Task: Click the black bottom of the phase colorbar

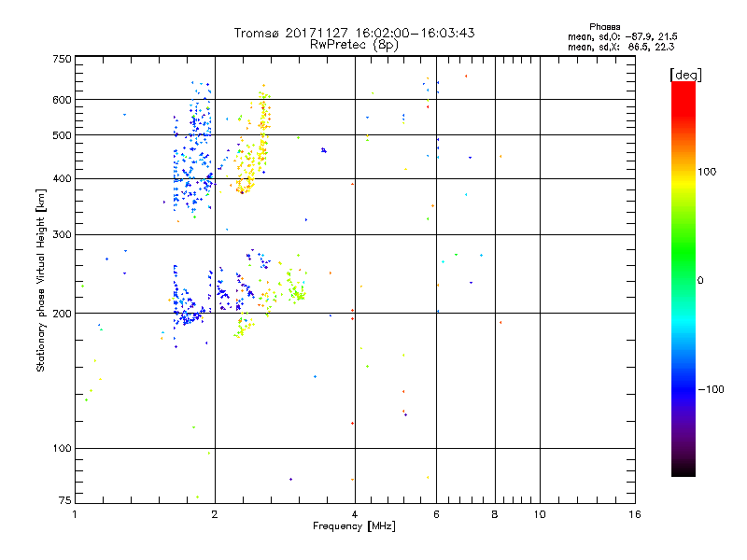Action: (x=684, y=469)
